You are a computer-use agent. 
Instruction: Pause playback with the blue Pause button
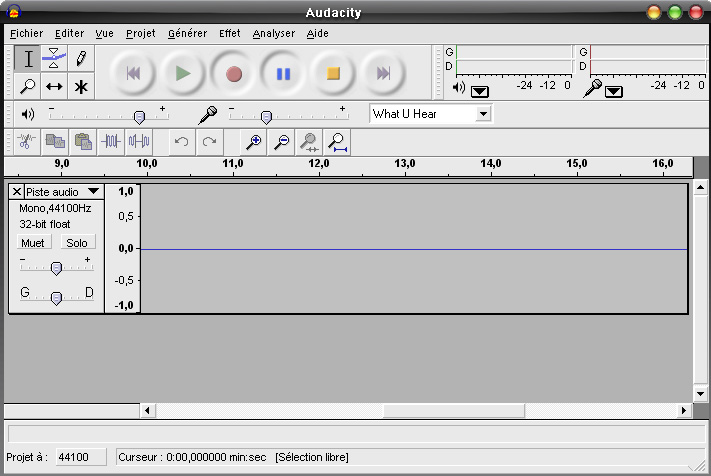pos(283,73)
